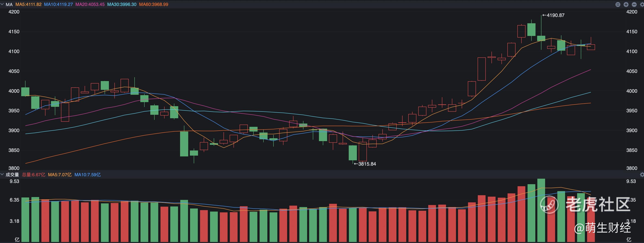Click the MA30:3996.30 legend label
This screenshot has height=243, width=644.
pos(122,4)
